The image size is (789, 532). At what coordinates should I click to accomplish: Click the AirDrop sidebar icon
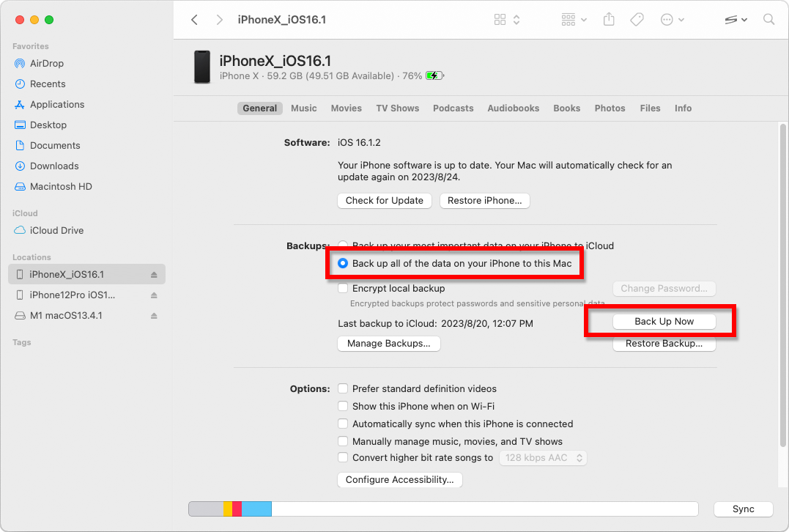20,64
